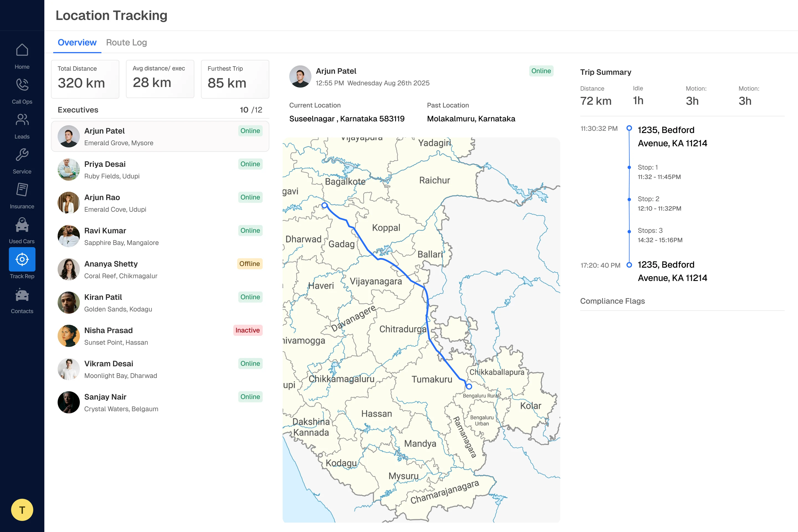Click past location Molakalmuru, Karnataka
This screenshot has width=798, height=532.
click(x=471, y=119)
